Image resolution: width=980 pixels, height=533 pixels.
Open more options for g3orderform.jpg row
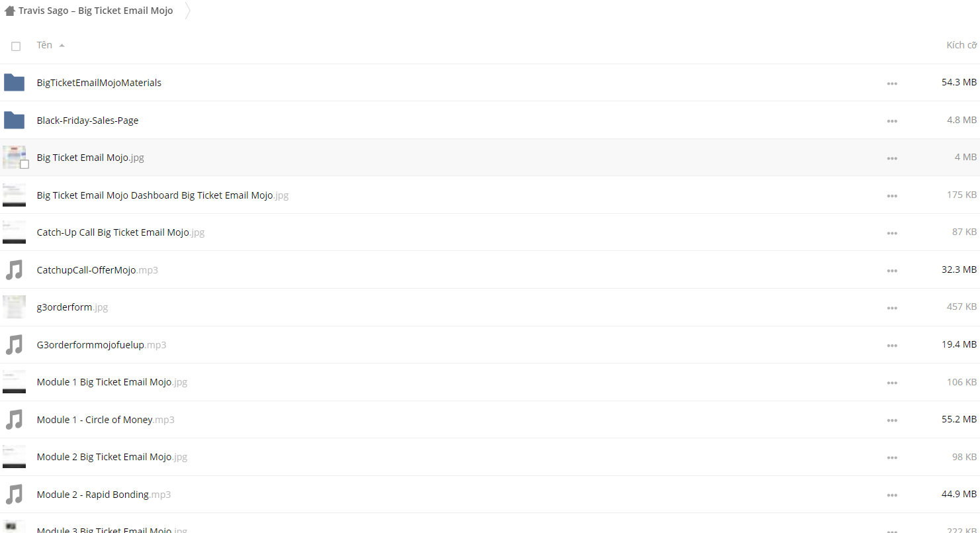(x=892, y=308)
